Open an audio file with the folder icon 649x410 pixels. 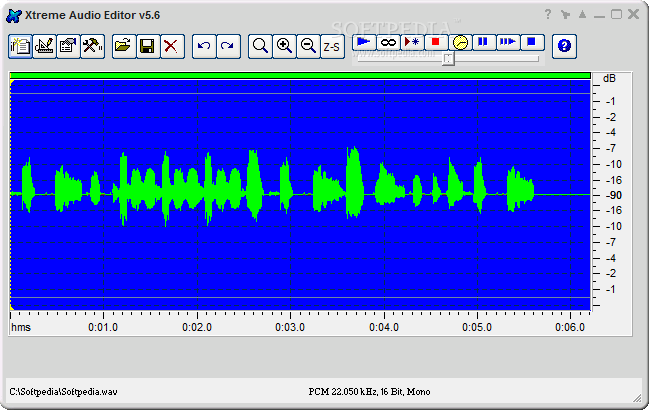pyautogui.click(x=123, y=46)
